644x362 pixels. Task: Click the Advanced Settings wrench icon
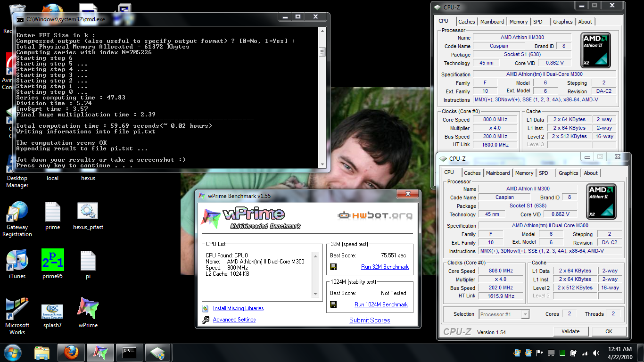tap(205, 320)
